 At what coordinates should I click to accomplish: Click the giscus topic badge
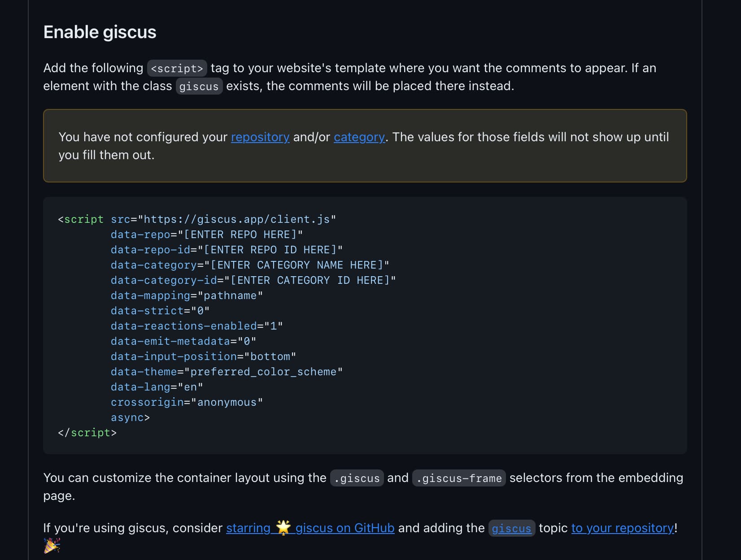[x=511, y=529]
